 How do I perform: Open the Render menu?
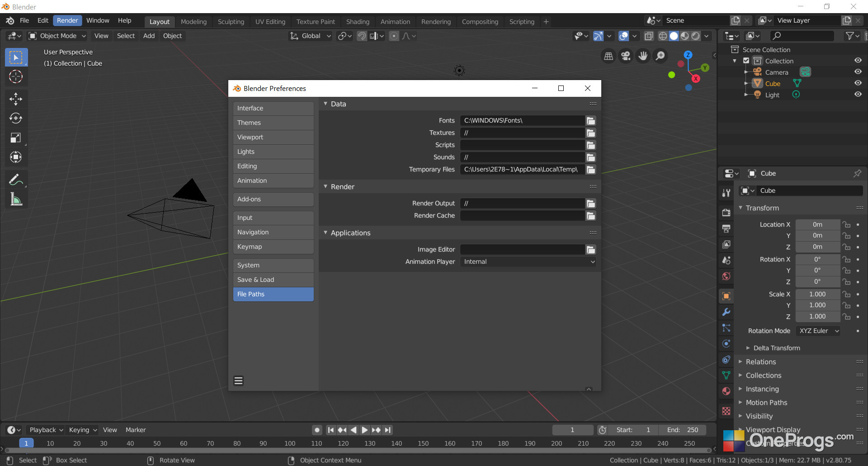pyautogui.click(x=67, y=20)
